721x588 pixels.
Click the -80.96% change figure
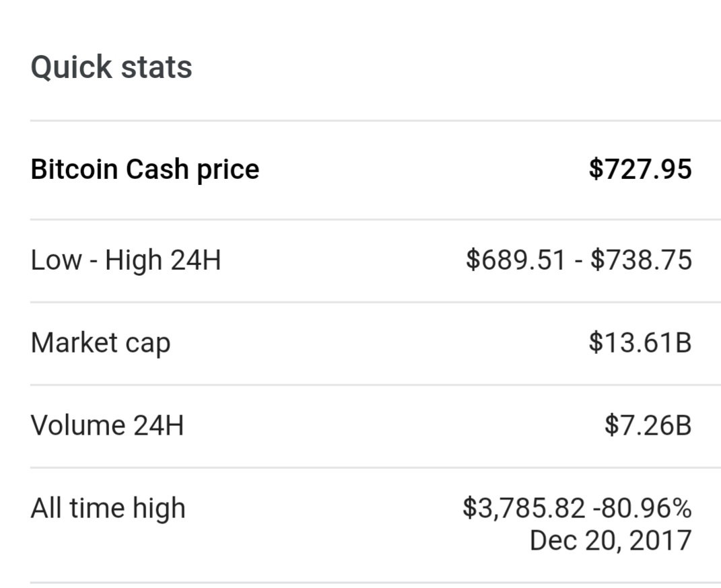(642, 508)
